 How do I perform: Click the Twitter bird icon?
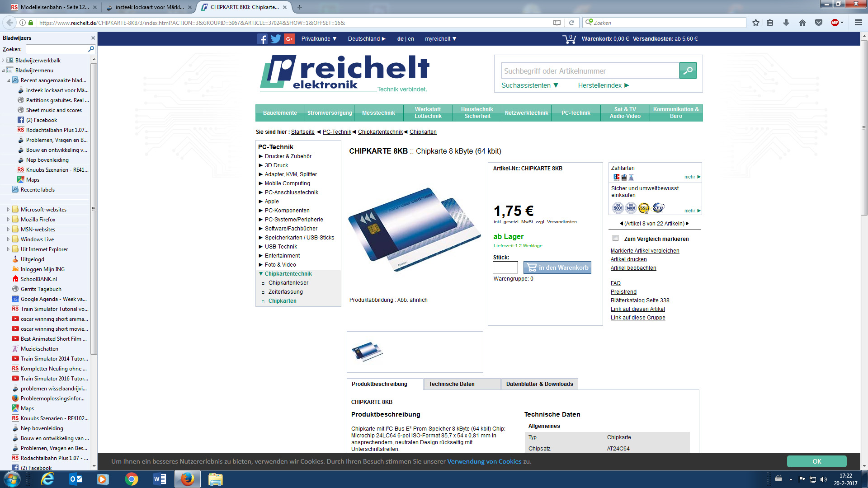[276, 39]
